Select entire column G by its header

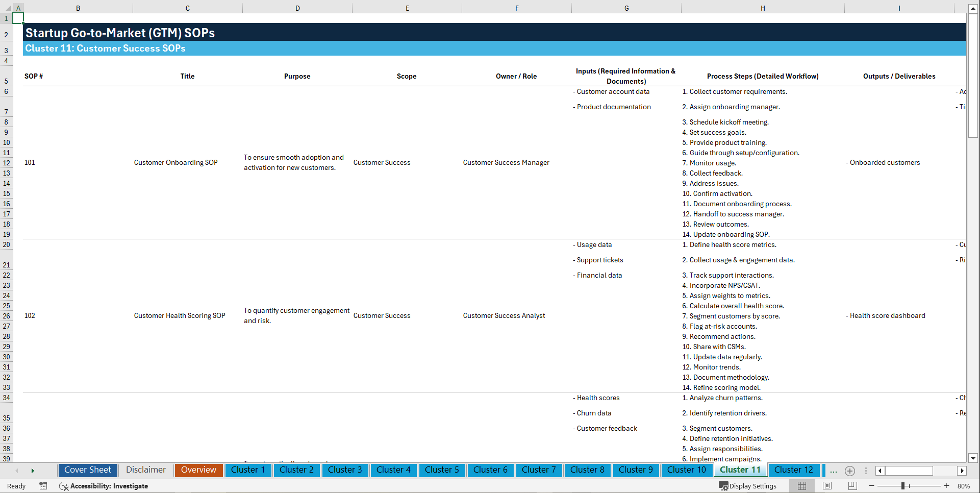coord(626,8)
